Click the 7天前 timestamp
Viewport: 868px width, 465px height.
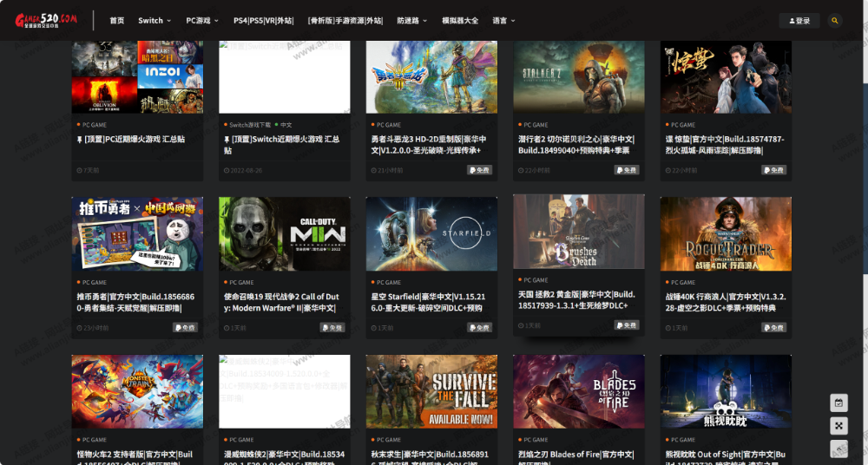pyautogui.click(x=88, y=171)
